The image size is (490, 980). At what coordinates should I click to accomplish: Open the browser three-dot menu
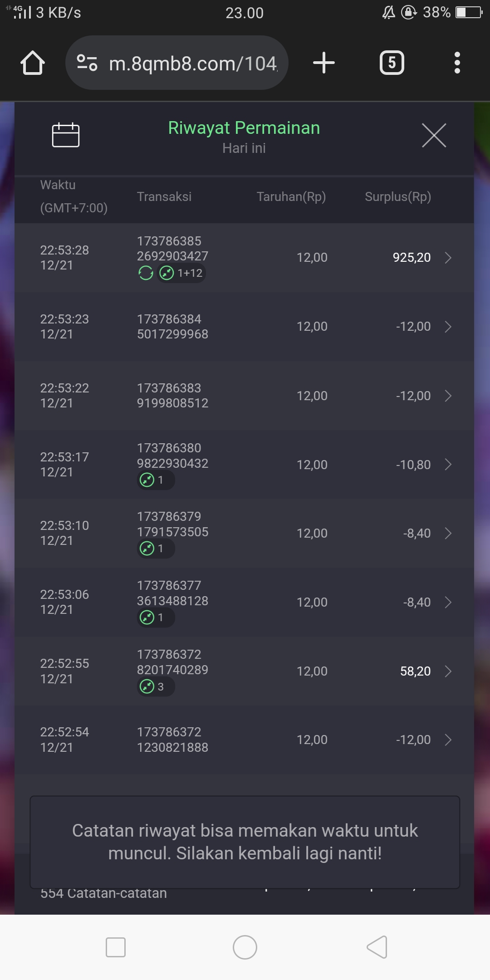(457, 63)
